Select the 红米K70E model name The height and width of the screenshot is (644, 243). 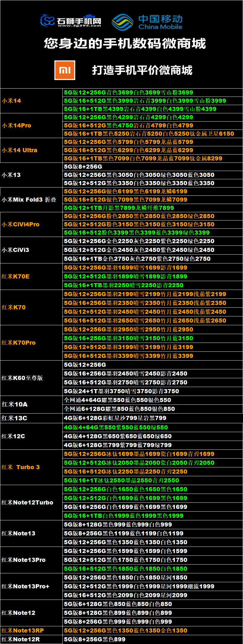tap(16, 276)
